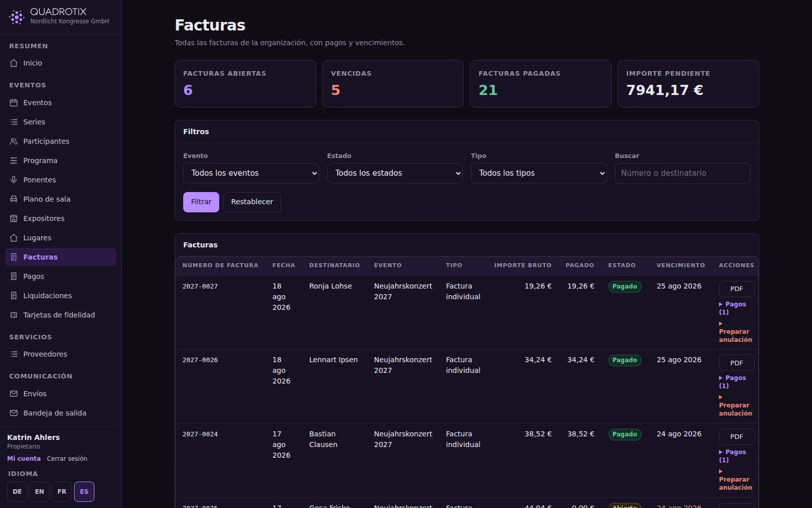Click the Liquidaciones document icon
Screen dimensions: 812x508
pos(14,296)
